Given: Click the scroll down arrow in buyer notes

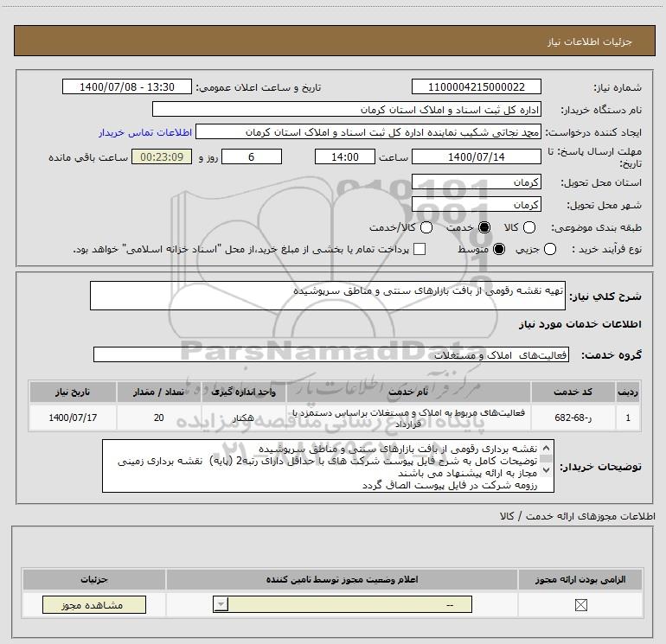Looking at the screenshot, I should 547,470.
